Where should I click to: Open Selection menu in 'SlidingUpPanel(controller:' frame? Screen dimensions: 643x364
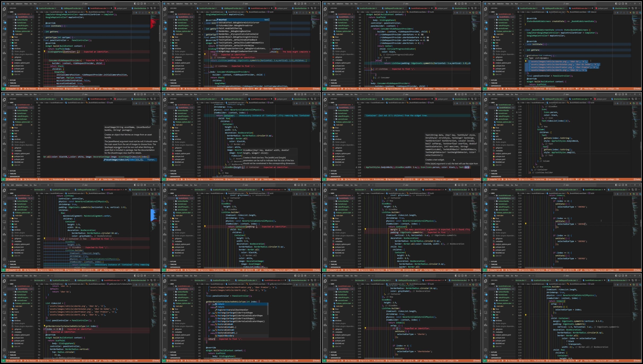pos(19,4)
